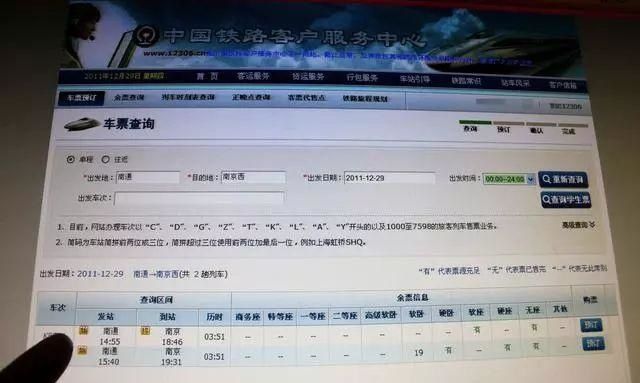The width and height of the screenshot is (640, 383).
Task: Click the 查询学生票 button
Action: coord(566,200)
